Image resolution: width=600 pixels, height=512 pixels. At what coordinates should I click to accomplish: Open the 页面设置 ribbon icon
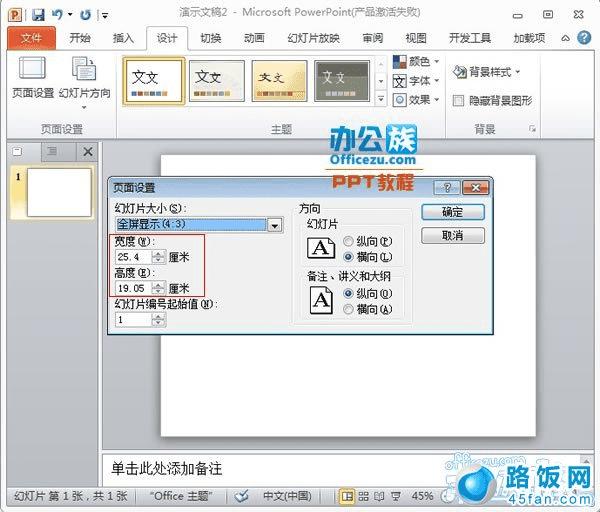[x=33, y=78]
